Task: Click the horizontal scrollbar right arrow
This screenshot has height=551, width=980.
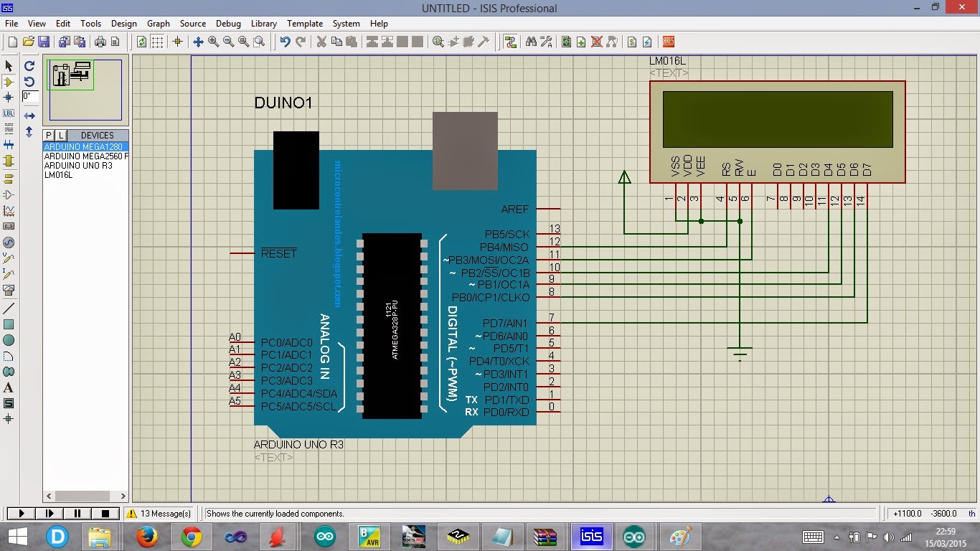Action: [x=123, y=496]
